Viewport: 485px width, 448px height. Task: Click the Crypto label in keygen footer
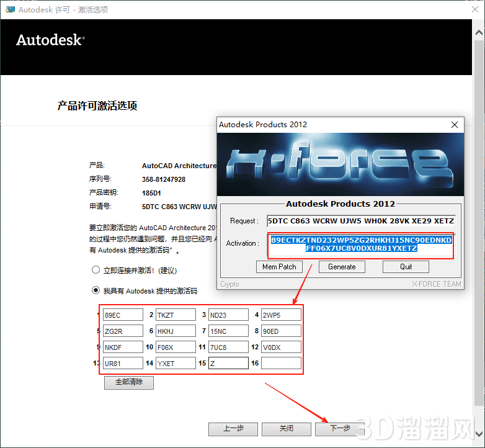229,284
